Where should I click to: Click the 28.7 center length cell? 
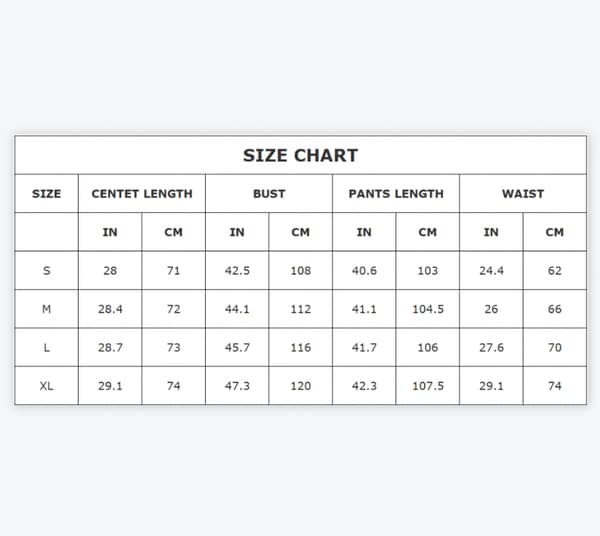pos(110,347)
